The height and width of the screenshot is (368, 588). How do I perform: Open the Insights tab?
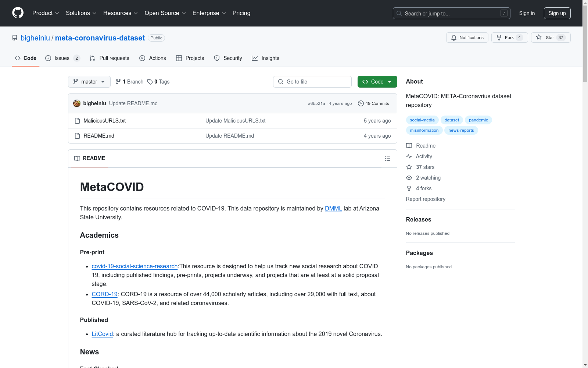tap(265, 58)
